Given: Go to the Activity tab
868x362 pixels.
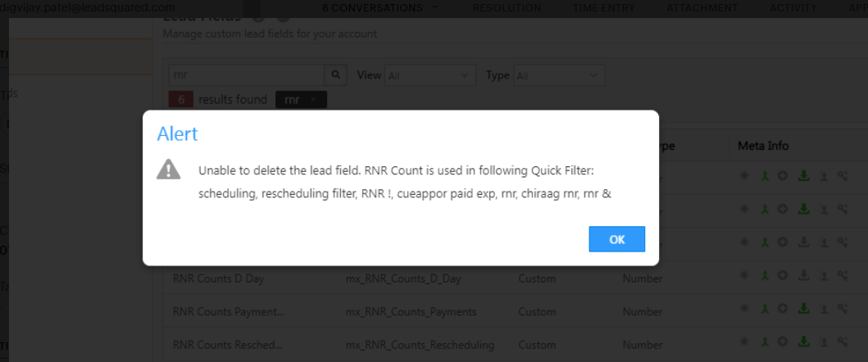Looking at the screenshot, I should (793, 8).
